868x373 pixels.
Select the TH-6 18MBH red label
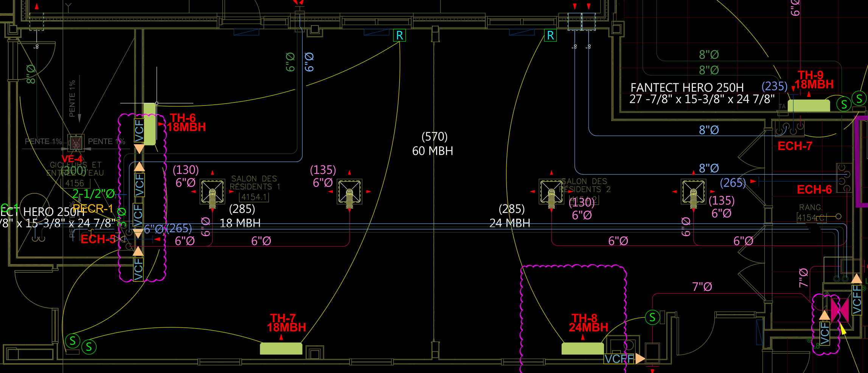coord(186,123)
